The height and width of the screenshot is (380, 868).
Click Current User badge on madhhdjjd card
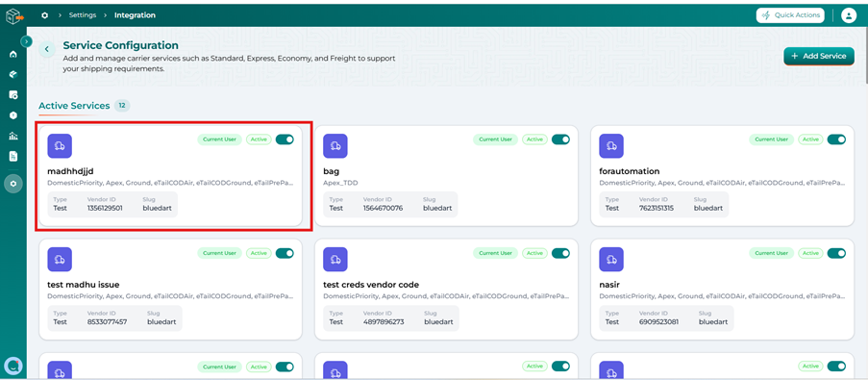pyautogui.click(x=220, y=139)
